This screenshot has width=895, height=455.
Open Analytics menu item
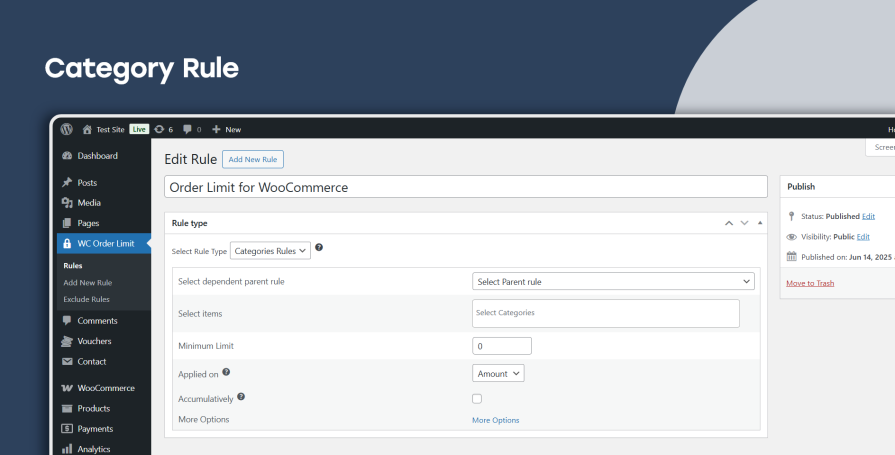(94, 449)
